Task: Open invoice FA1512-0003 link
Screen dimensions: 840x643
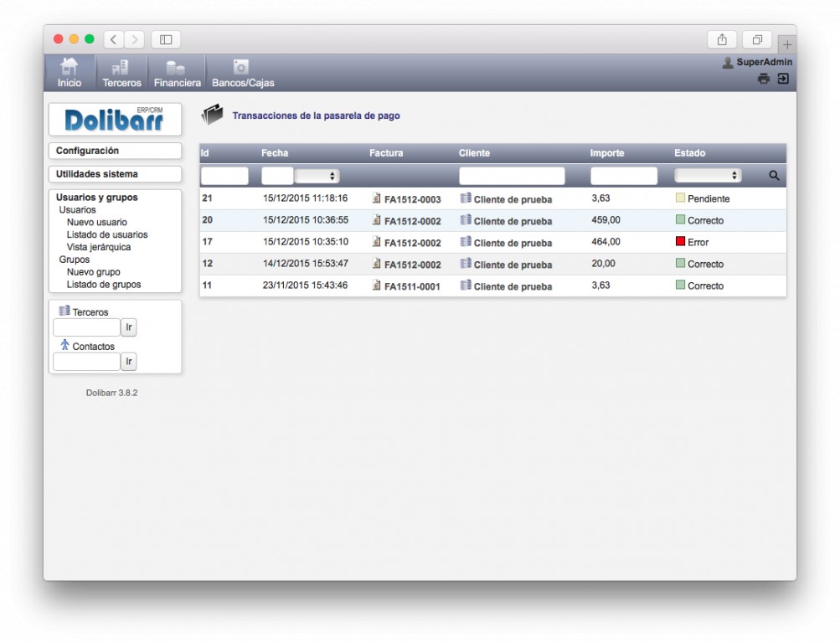Action: [x=412, y=199]
